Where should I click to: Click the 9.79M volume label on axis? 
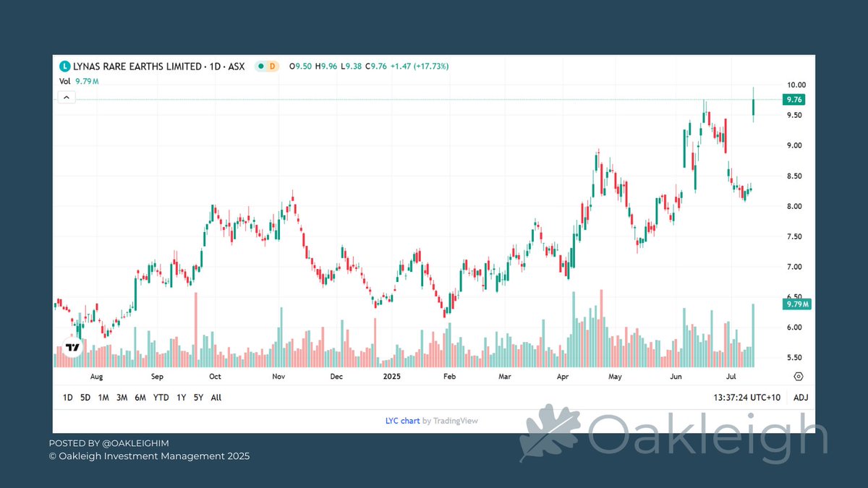pyautogui.click(x=796, y=304)
